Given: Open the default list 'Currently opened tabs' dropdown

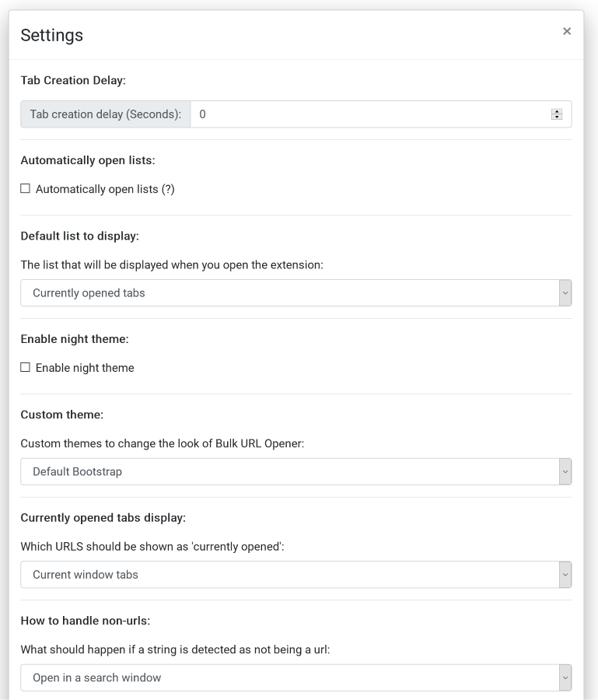Looking at the screenshot, I should 289,293.
